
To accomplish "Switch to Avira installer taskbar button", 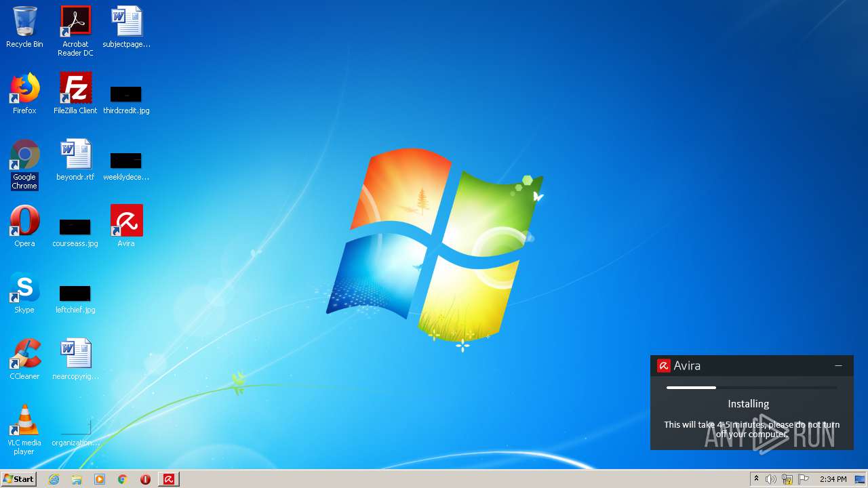I will pos(169,479).
